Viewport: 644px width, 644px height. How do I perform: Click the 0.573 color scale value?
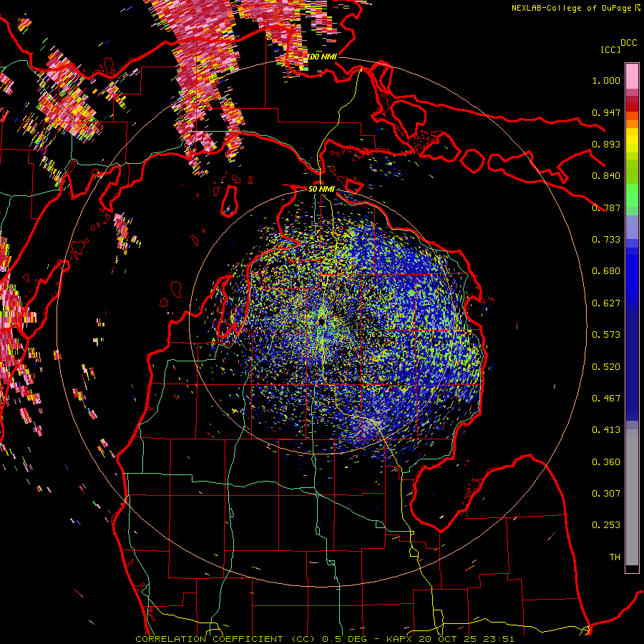pyautogui.click(x=606, y=335)
